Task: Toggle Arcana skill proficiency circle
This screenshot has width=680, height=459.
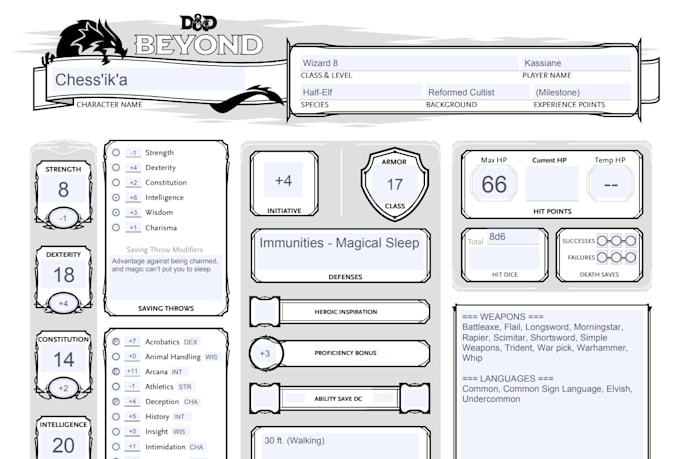Action: tap(116, 372)
